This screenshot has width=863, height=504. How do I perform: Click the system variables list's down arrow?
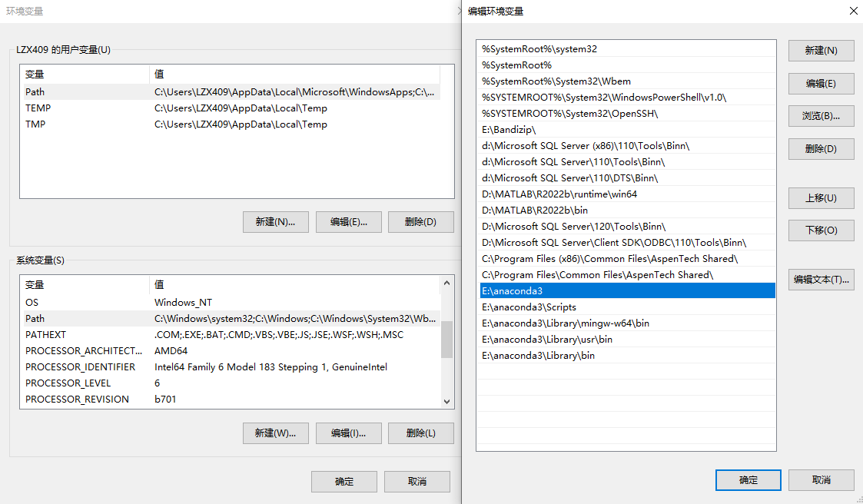[447, 402]
